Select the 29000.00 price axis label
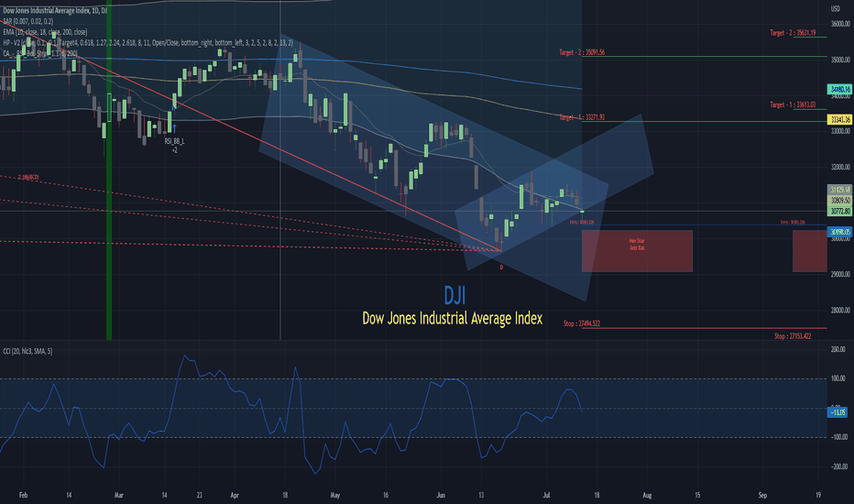This screenshot has width=854, height=504. point(840,275)
